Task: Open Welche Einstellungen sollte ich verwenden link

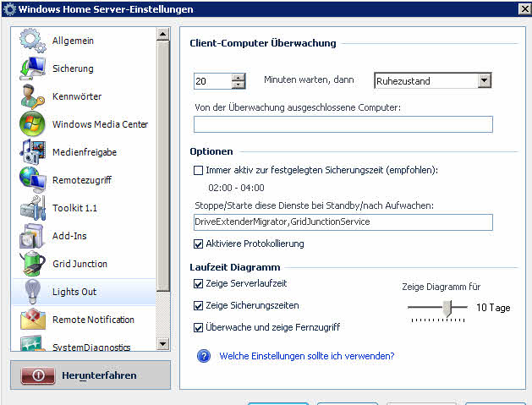Action: pyautogui.click(x=307, y=356)
